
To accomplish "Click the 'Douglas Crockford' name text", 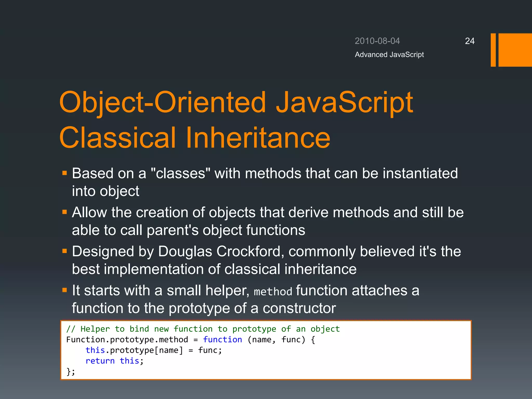I will click(x=220, y=251).
